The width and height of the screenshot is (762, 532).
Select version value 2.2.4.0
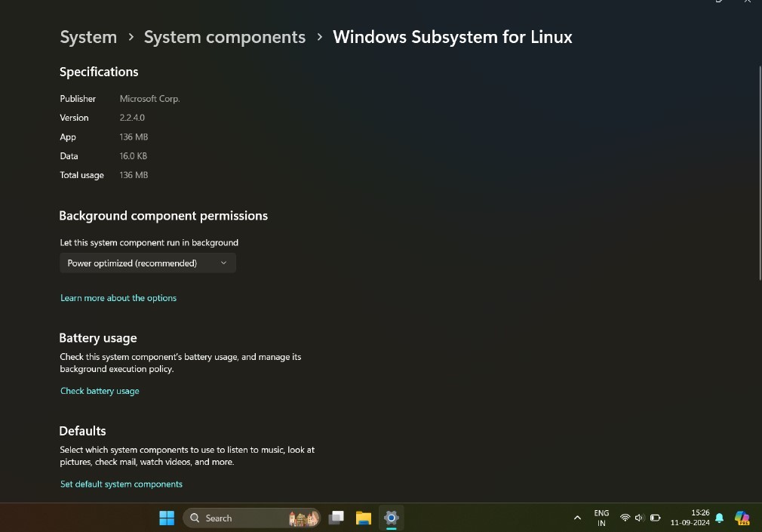click(x=132, y=118)
